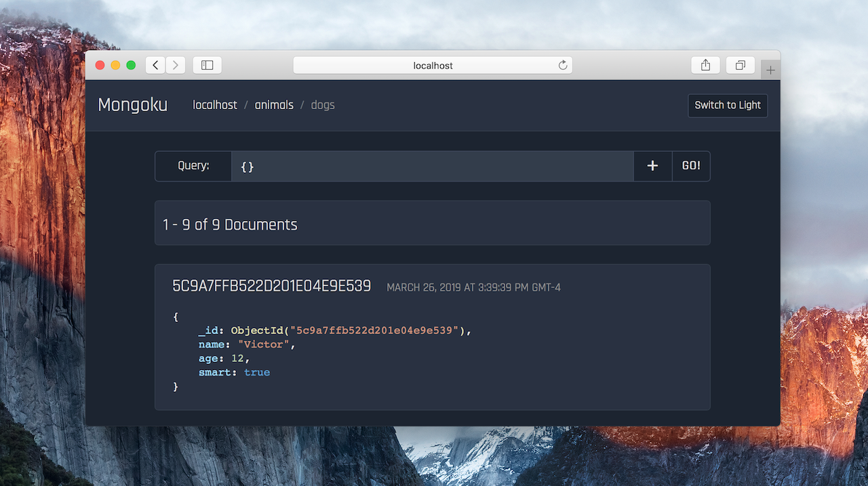
Task: Open a new Safari tab
Action: click(770, 70)
